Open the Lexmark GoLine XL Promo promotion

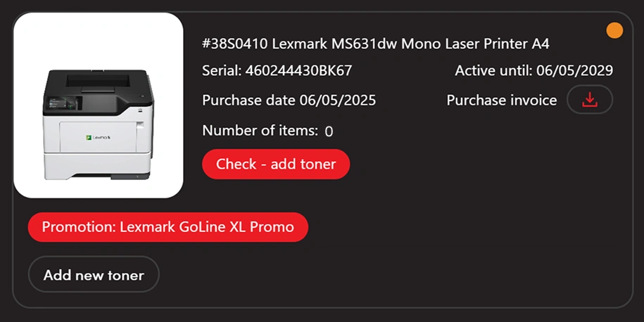click(168, 227)
